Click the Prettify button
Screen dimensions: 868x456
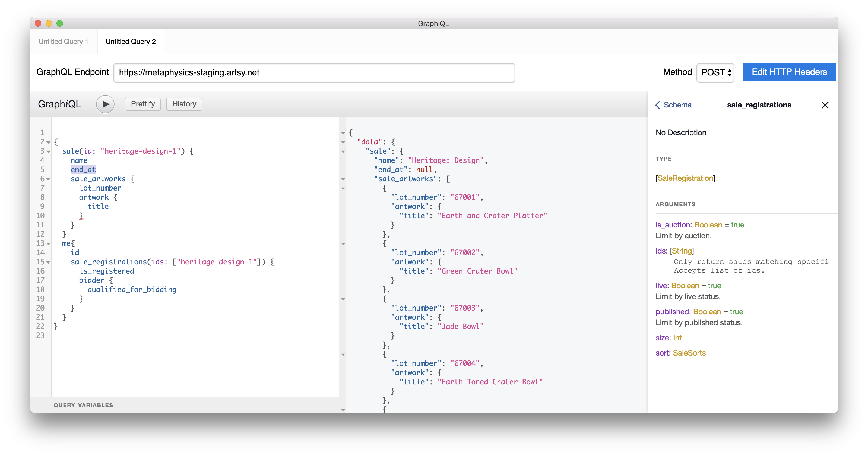142,104
